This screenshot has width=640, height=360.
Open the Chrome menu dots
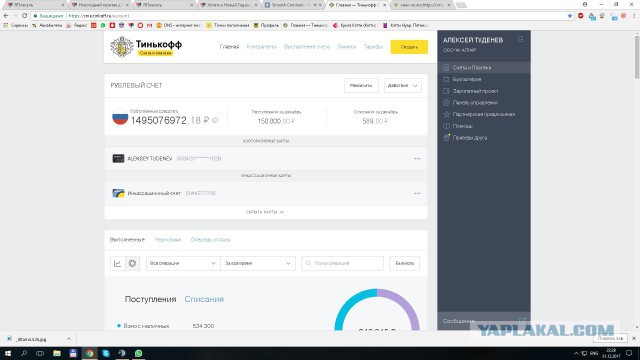pyautogui.click(x=634, y=16)
